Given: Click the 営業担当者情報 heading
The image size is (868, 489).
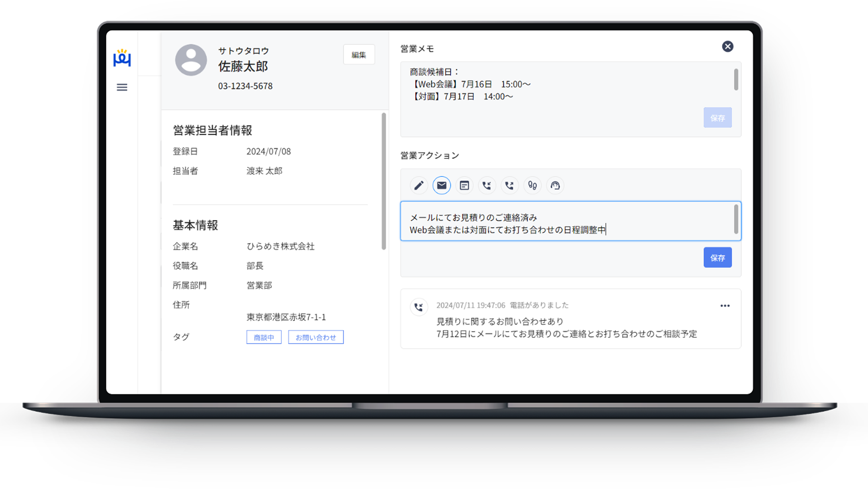Looking at the screenshot, I should pos(213,130).
